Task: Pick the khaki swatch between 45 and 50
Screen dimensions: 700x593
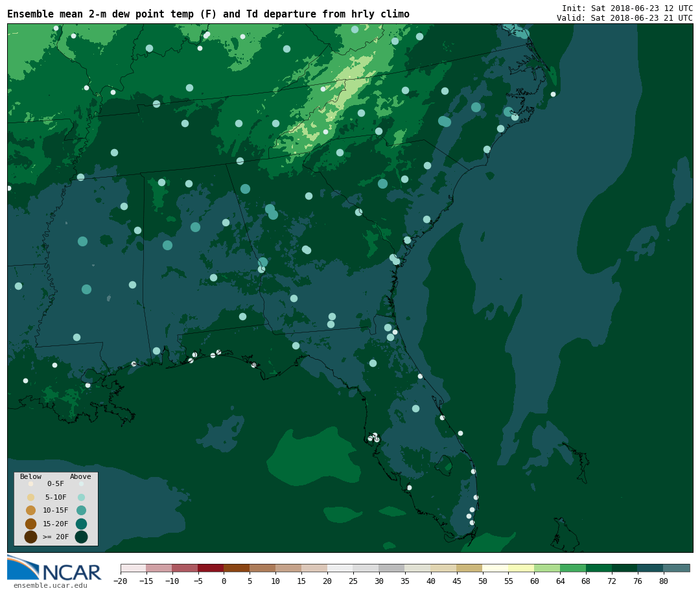Action: point(470,568)
